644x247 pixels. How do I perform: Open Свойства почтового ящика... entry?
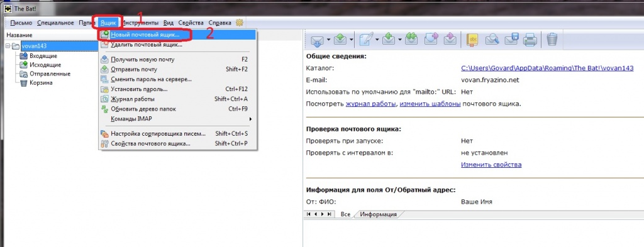(x=177, y=143)
